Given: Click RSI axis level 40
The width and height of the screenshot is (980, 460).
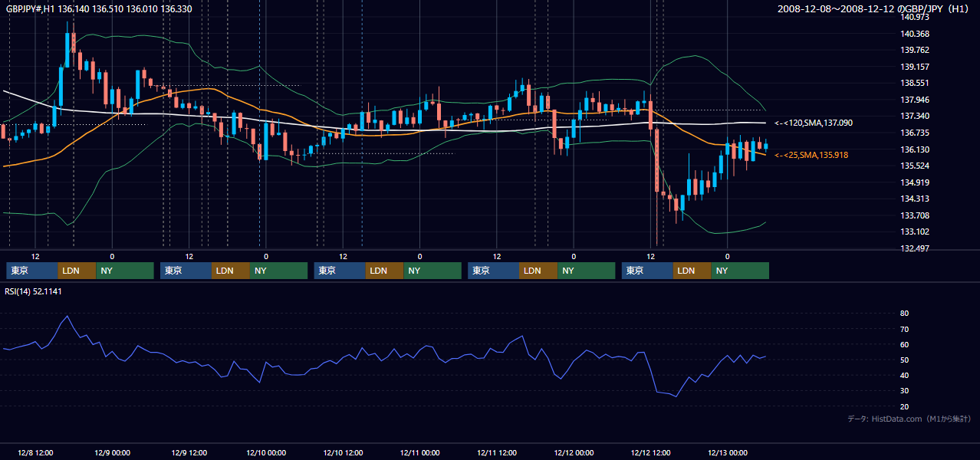Looking at the screenshot, I should point(905,376).
